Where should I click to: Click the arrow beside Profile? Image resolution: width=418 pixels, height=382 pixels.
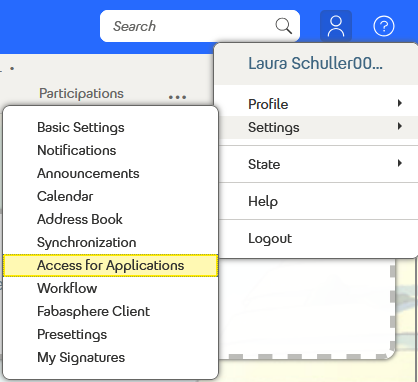coord(400,103)
